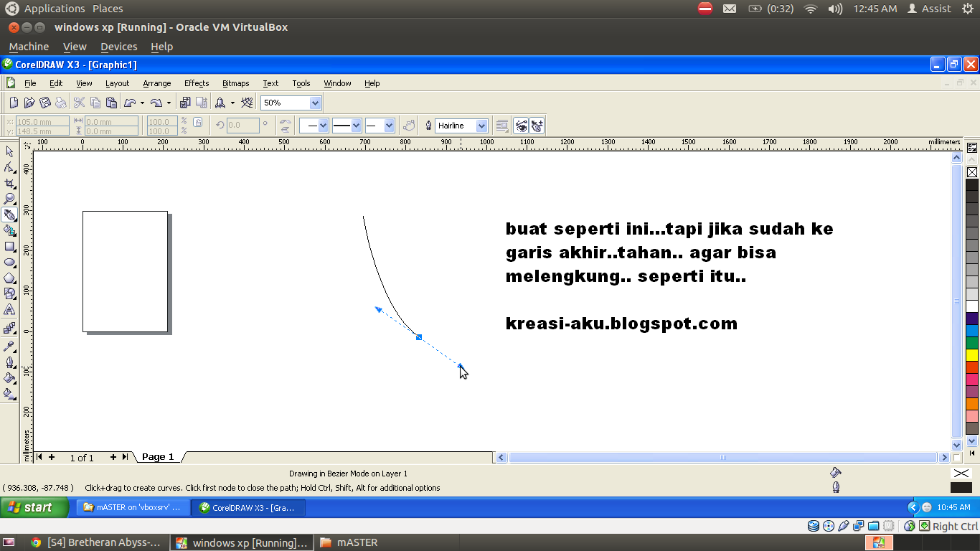This screenshot has height=551, width=980.
Task: Open the outline line style dropdown
Action: pos(356,126)
